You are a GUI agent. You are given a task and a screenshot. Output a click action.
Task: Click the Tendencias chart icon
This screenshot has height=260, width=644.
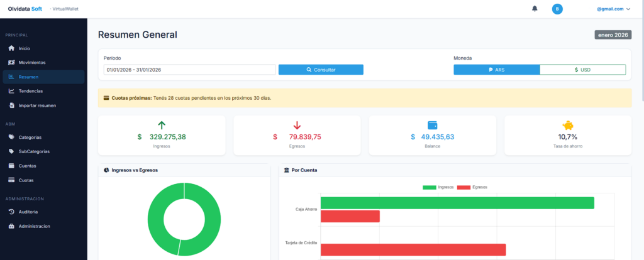(11, 91)
